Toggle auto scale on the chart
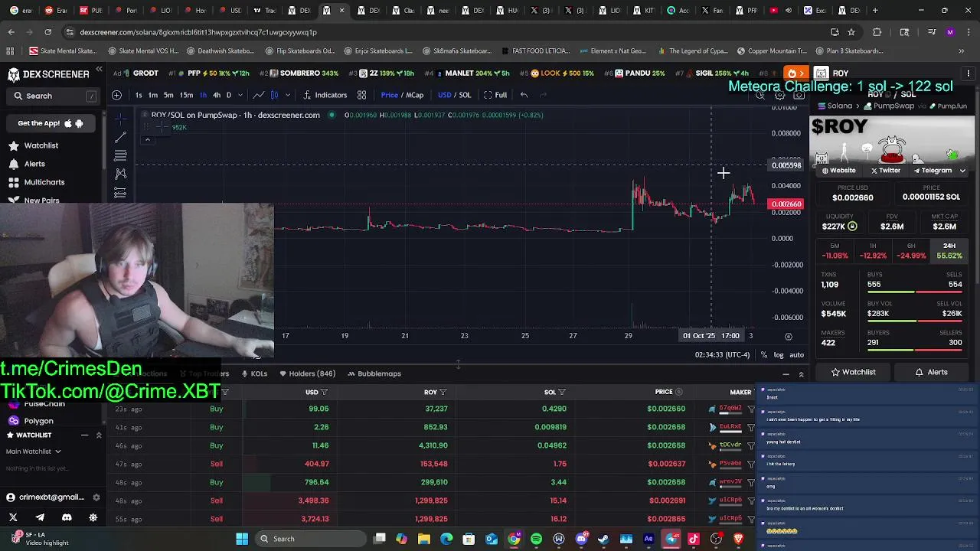The image size is (980, 551). pyautogui.click(x=796, y=355)
